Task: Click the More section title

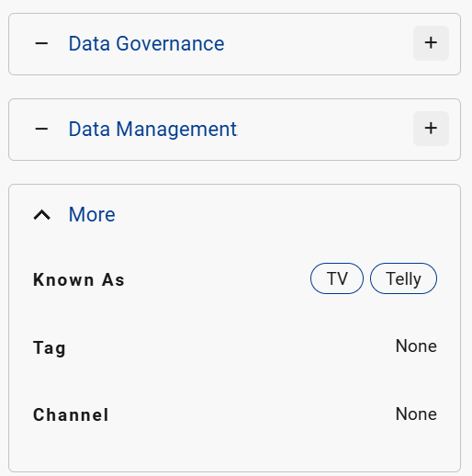Action: point(92,214)
